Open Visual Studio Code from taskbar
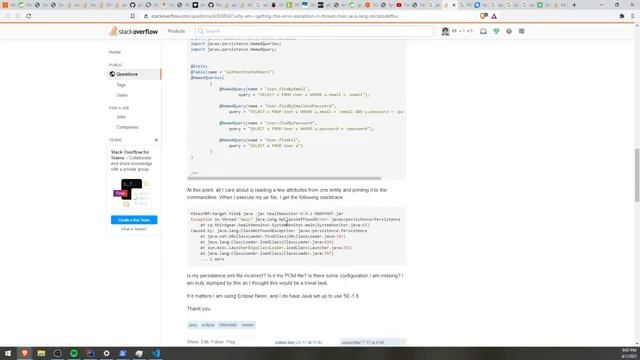Image resolution: width=640 pixels, height=360 pixels. tap(156, 353)
